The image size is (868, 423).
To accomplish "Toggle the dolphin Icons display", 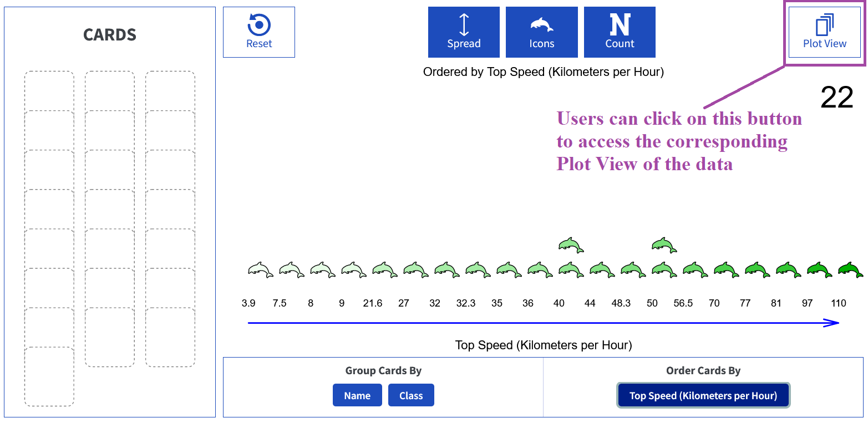I will [542, 32].
